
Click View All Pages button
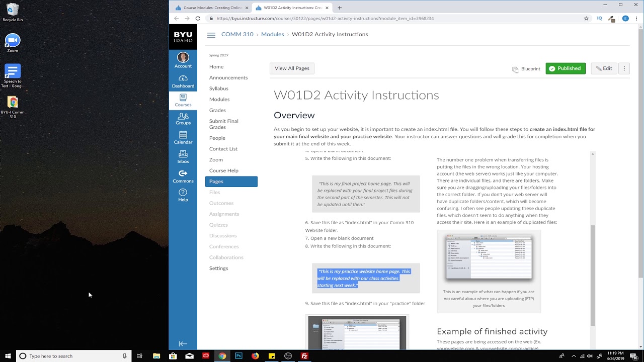292,68
